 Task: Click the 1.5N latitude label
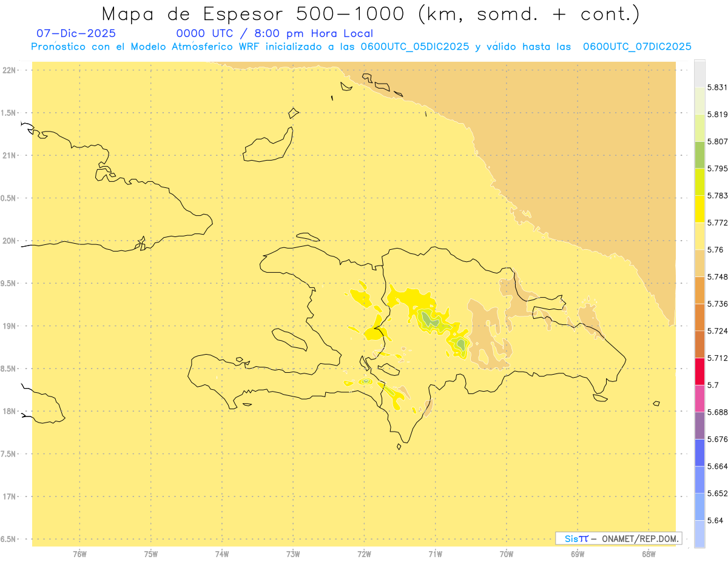point(8,113)
